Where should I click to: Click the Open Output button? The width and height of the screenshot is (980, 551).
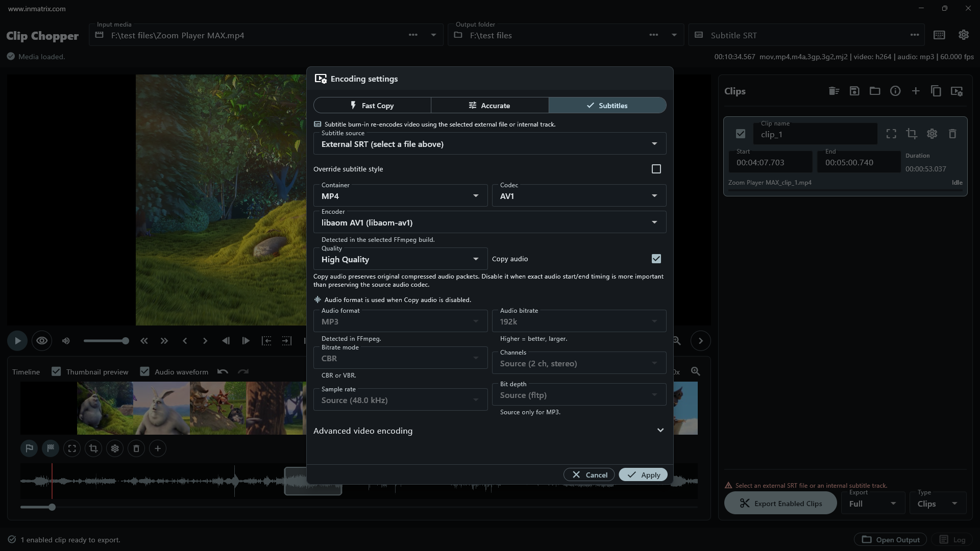891,539
